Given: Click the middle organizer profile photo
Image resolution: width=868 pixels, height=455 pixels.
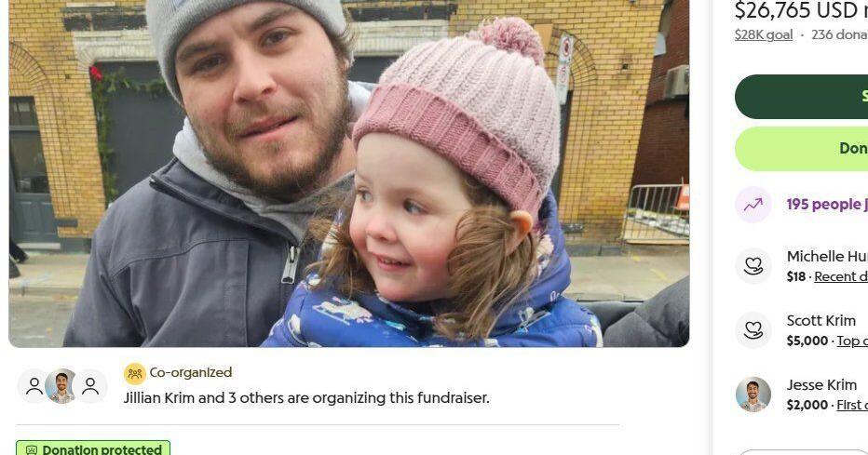Looking at the screenshot, I should 62,386.
